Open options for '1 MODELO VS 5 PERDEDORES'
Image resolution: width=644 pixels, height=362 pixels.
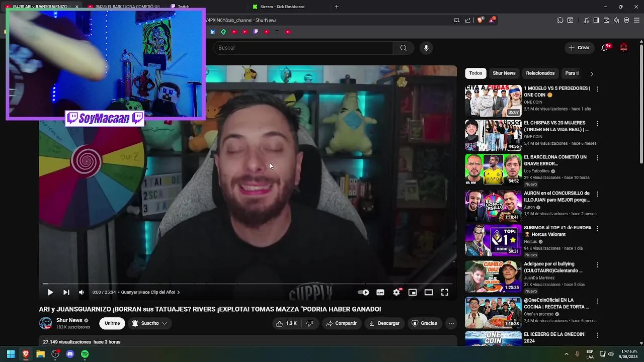click(x=597, y=89)
